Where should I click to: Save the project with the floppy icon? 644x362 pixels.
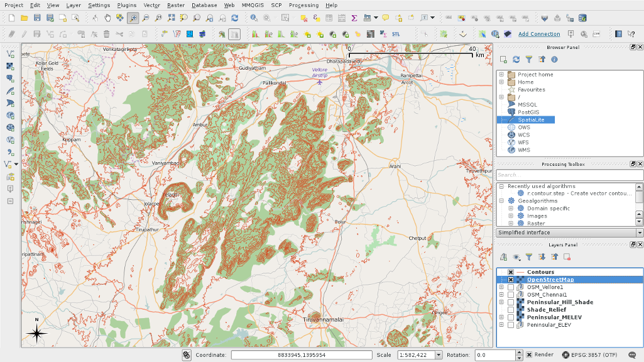[x=37, y=18]
